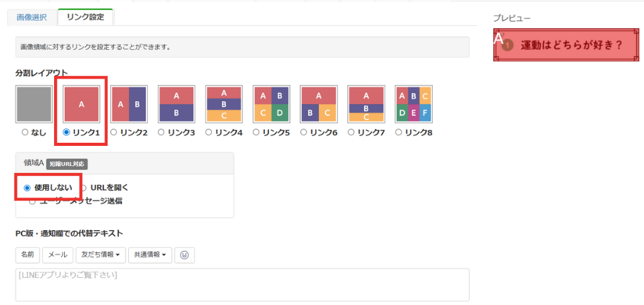Switch to the 画像選択 tab
644x305 pixels.
tap(31, 17)
